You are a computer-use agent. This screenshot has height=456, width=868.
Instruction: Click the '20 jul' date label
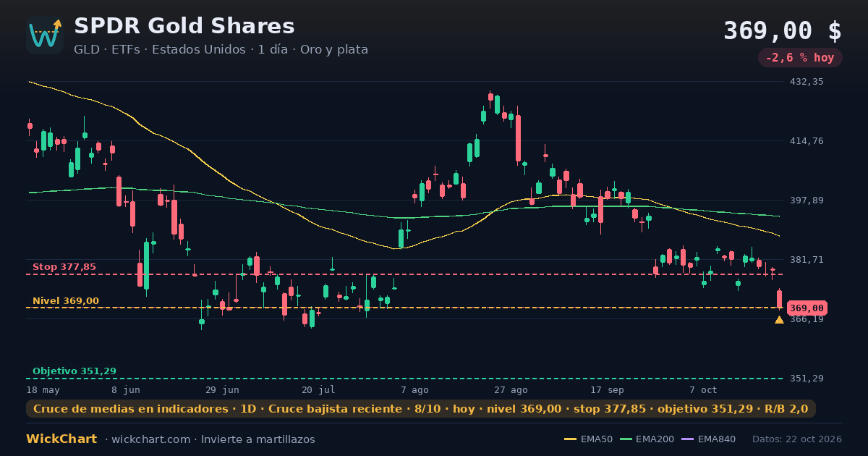[318, 389]
